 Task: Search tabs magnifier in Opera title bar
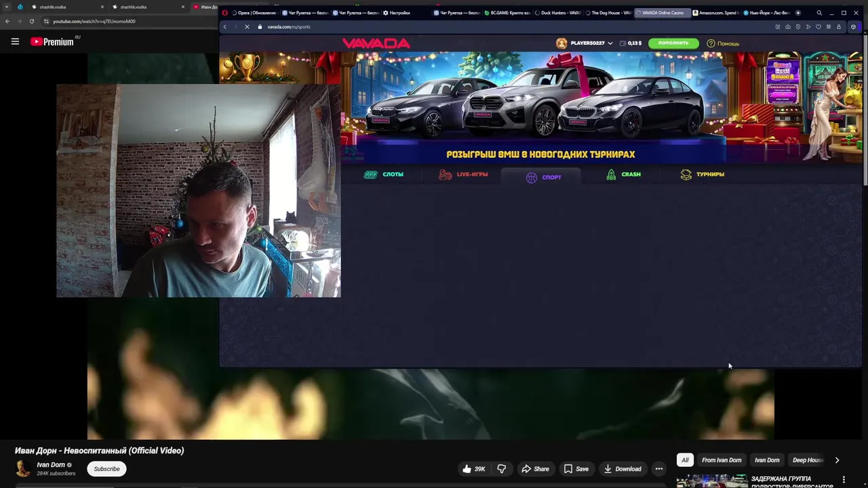point(819,13)
